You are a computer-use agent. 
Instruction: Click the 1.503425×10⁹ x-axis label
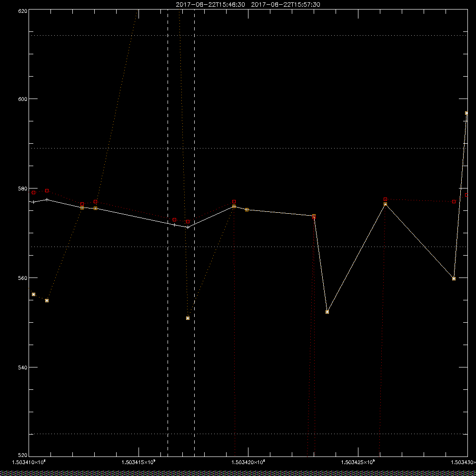[358, 462]
